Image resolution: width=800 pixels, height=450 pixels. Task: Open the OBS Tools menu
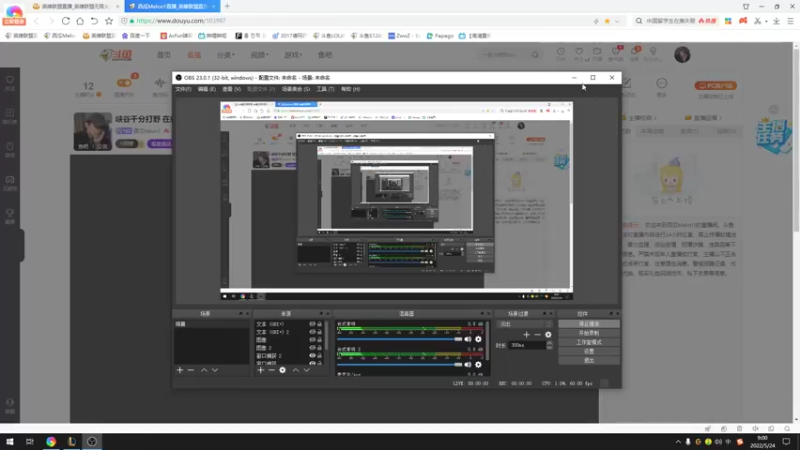point(325,89)
